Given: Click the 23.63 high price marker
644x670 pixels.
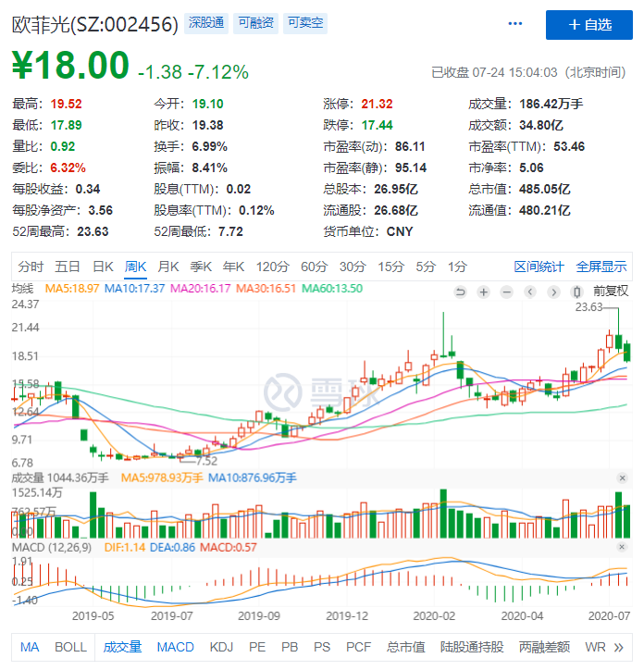Looking at the screenshot, I should tap(588, 307).
